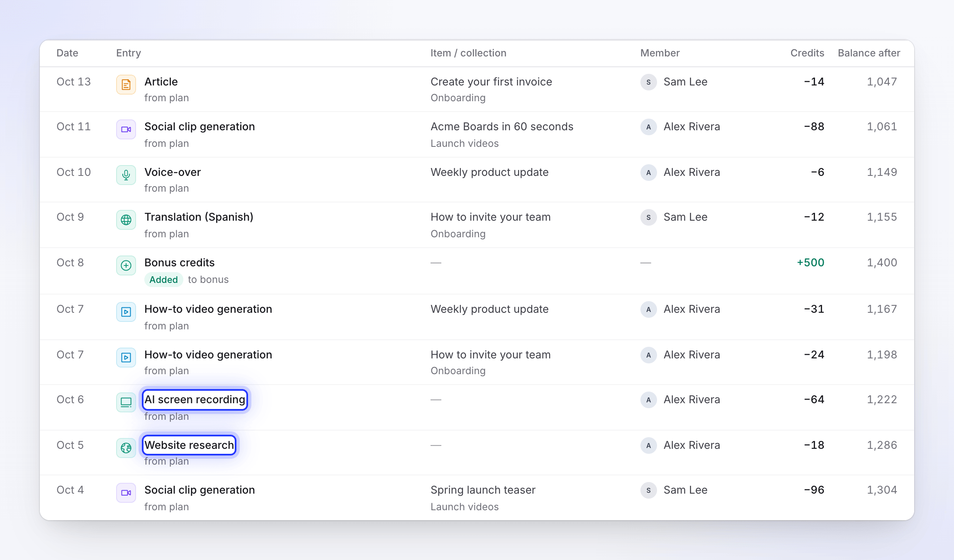This screenshot has width=954, height=560.
Task: Click the Voice-over microphone icon
Action: pyautogui.click(x=126, y=175)
